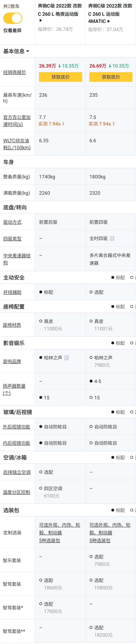Open the 中央差速器结构 term explanation
136x644 pixels.
pyautogui.click(x=17, y=259)
